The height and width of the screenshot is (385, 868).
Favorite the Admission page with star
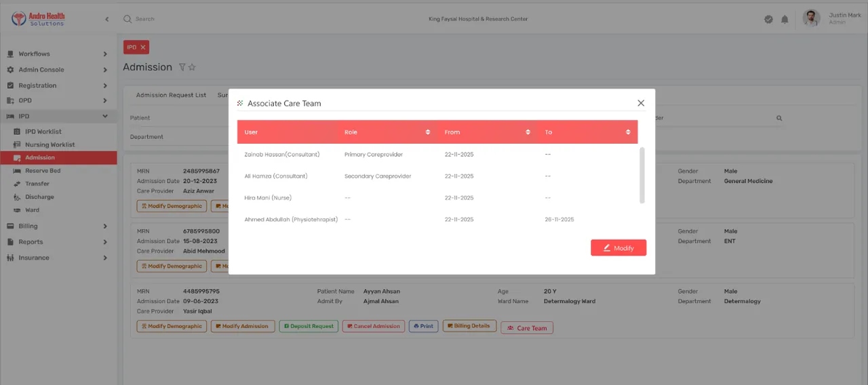(192, 67)
